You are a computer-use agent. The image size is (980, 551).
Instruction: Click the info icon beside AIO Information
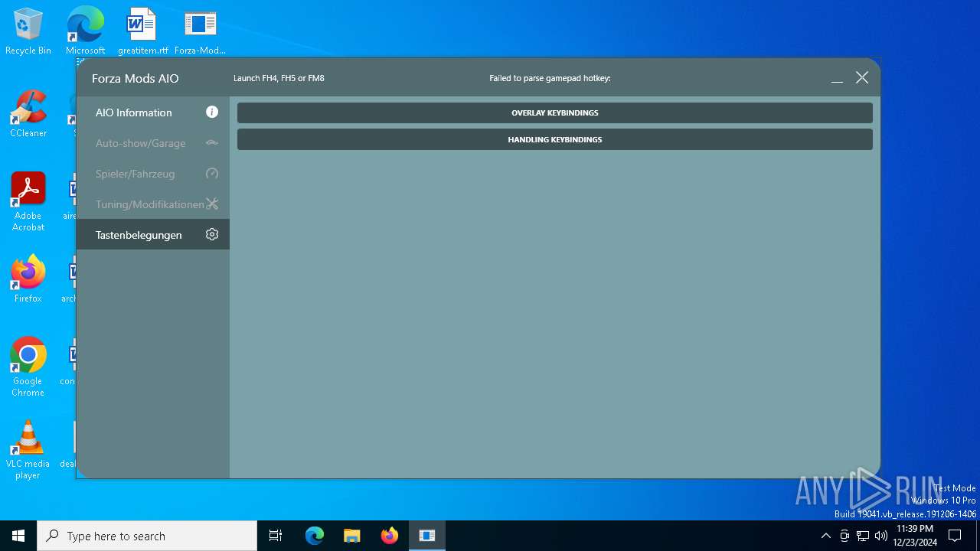click(212, 112)
